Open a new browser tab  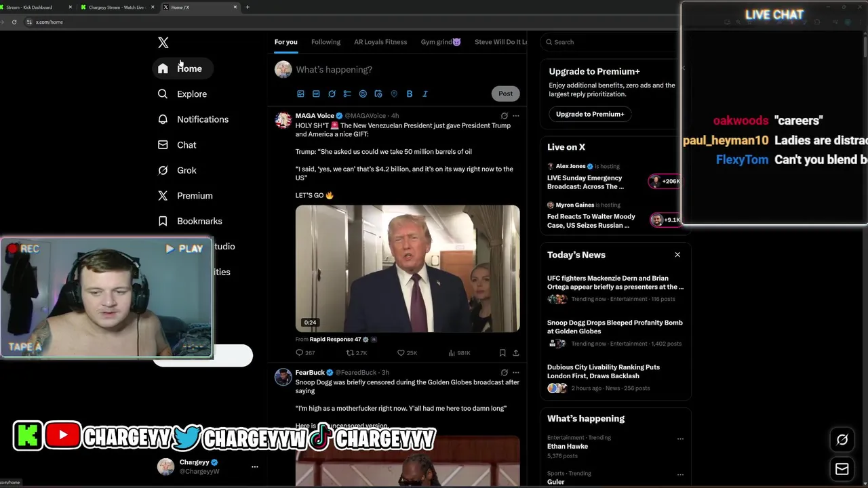248,7
